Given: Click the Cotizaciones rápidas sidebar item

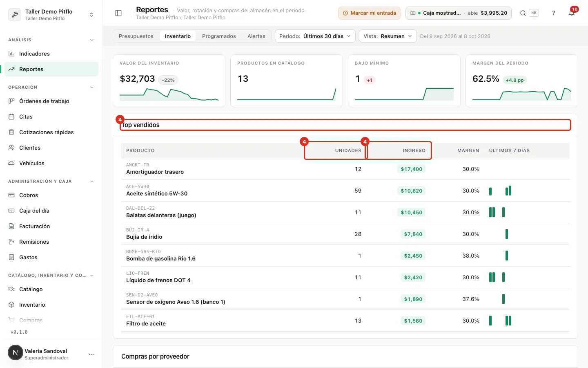Looking at the screenshot, I should click(x=51, y=132).
